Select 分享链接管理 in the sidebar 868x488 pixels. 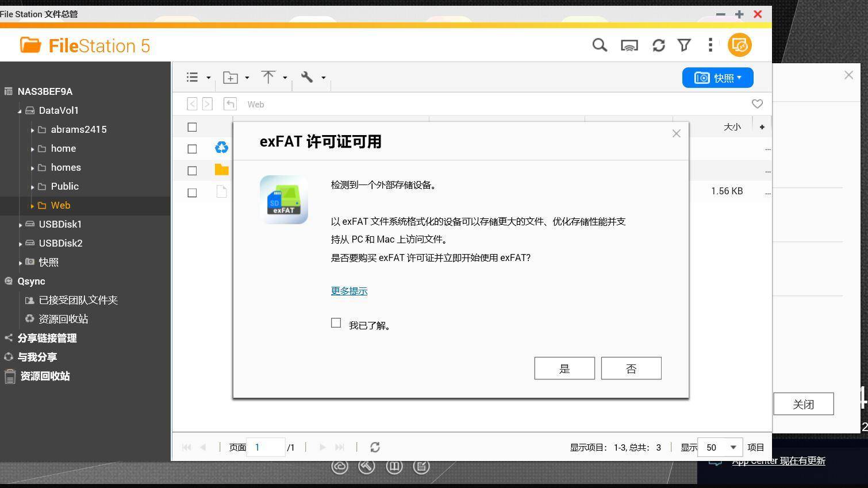pos(47,338)
